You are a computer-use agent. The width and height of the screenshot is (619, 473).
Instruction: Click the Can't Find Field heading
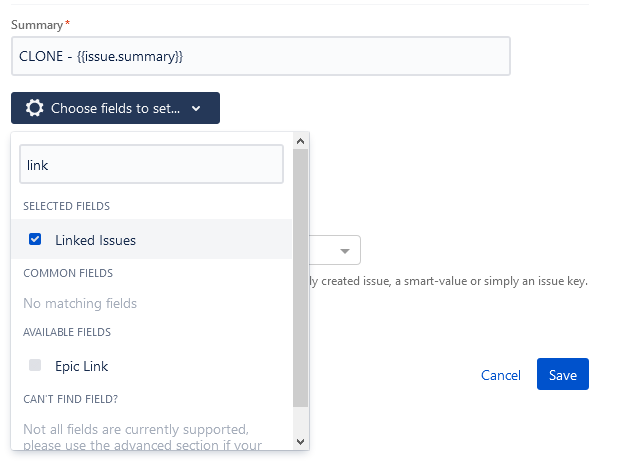pos(71,399)
